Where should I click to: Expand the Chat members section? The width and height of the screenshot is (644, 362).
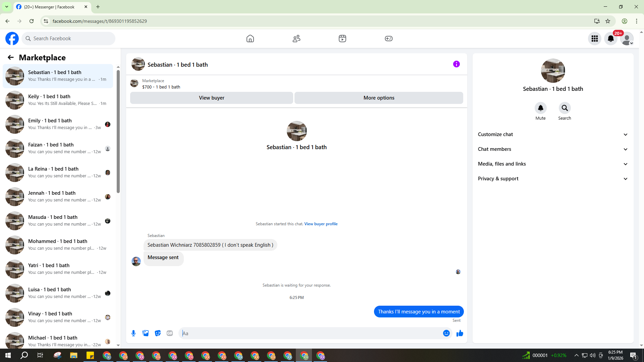click(553, 149)
